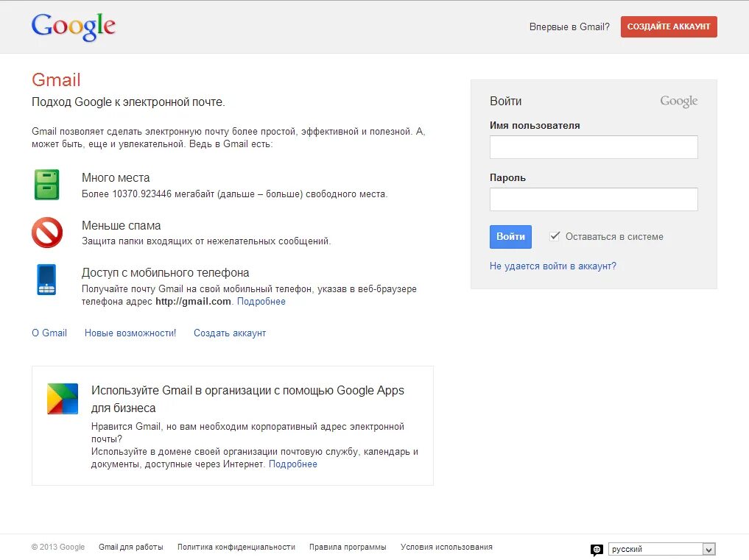The width and height of the screenshot is (749, 560).
Task: Open 'Политика конфиденциальности' footer link
Action: click(236, 547)
